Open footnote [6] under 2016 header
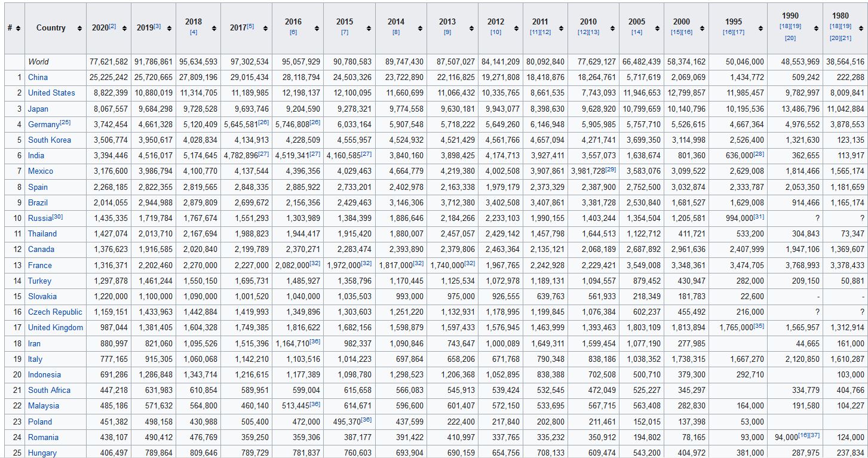This screenshot has height=458, width=868. [293, 32]
